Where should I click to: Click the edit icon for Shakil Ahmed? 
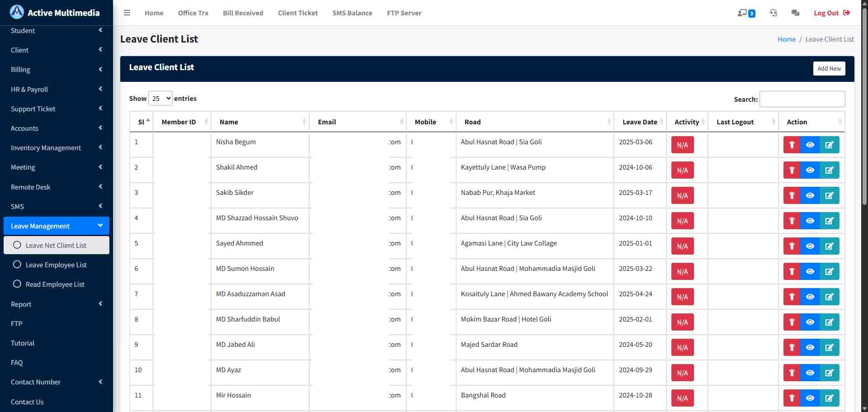[x=829, y=170]
